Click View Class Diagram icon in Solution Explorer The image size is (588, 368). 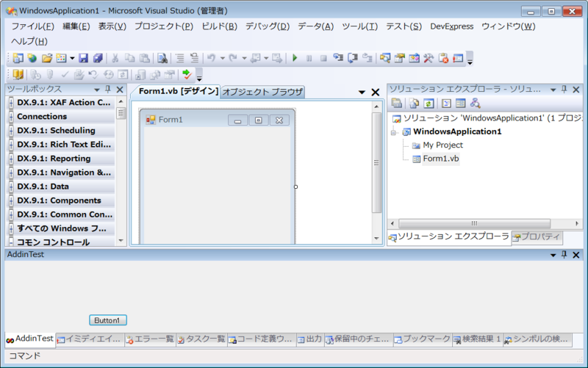point(475,103)
